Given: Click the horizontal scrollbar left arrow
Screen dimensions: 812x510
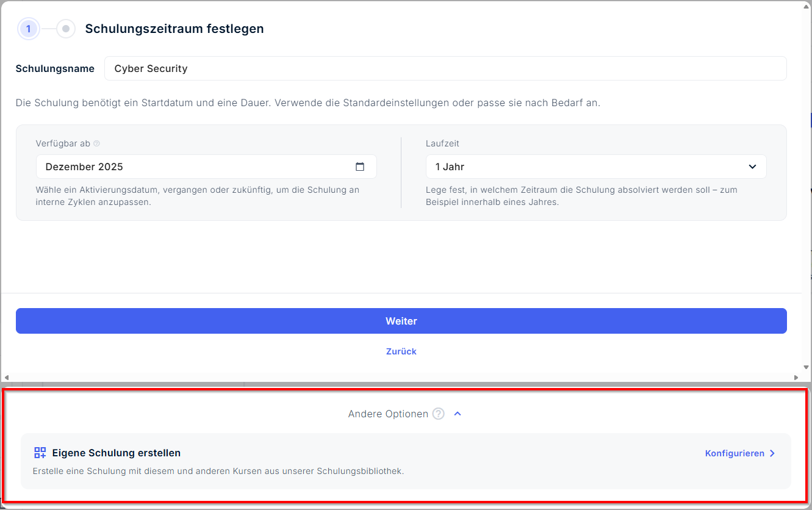Looking at the screenshot, I should pos(5,378).
